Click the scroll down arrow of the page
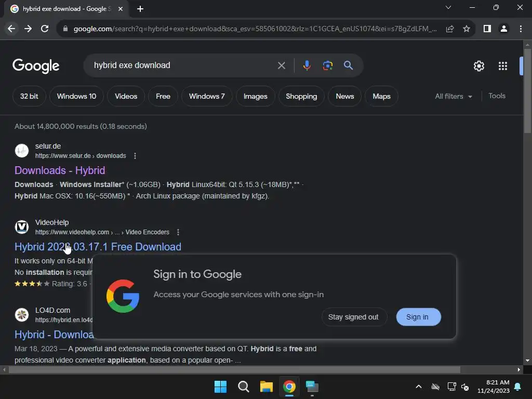The height and width of the screenshot is (399, 532). click(x=527, y=361)
